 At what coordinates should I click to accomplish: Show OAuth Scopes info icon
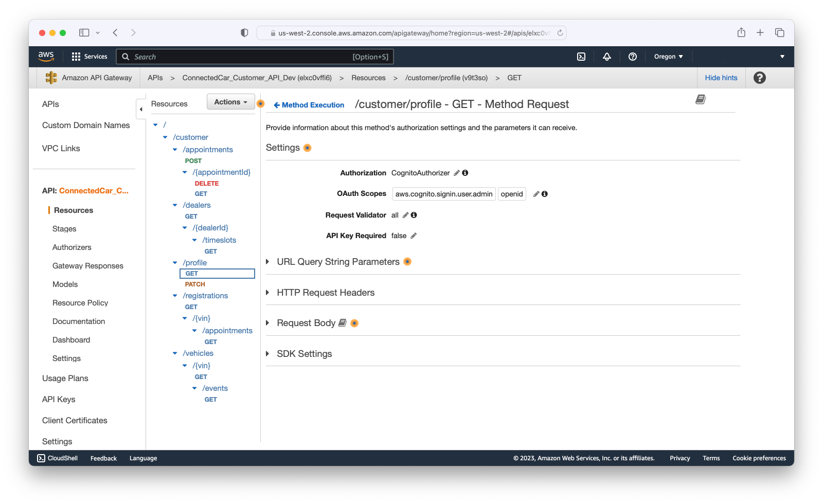click(x=545, y=194)
